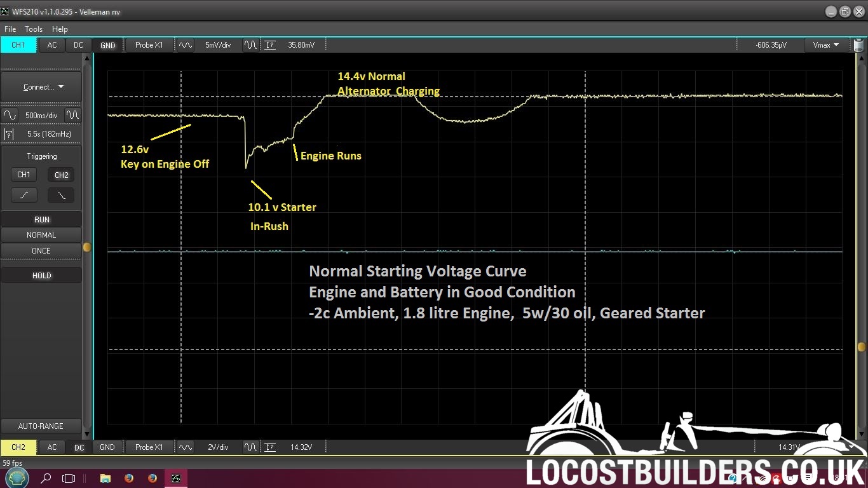Screen dimensions: 868x488
Task: Open the CH1 Probe X1 selector
Action: (x=149, y=45)
